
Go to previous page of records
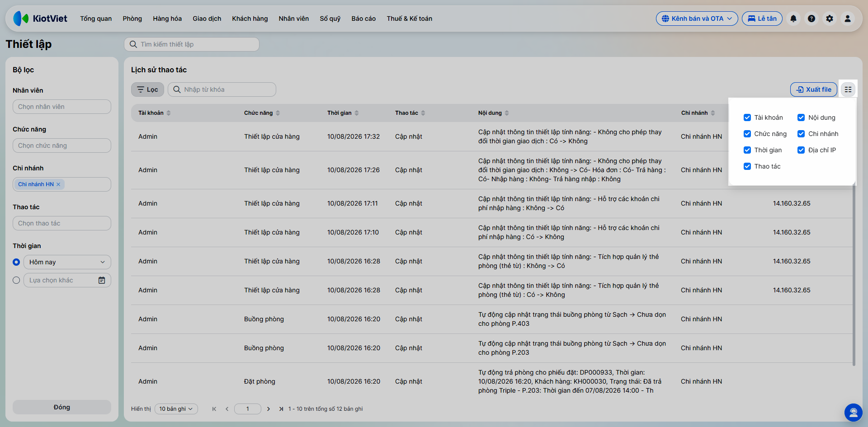click(x=227, y=409)
